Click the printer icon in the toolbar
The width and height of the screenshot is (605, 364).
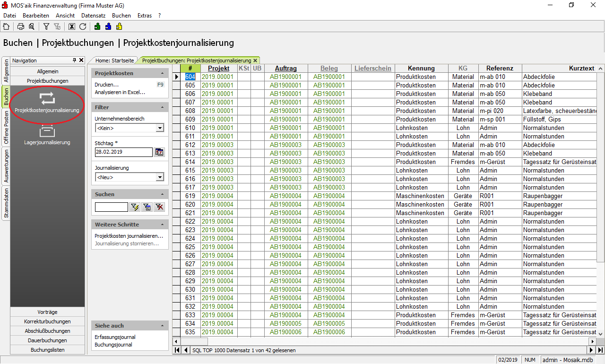[21, 26]
